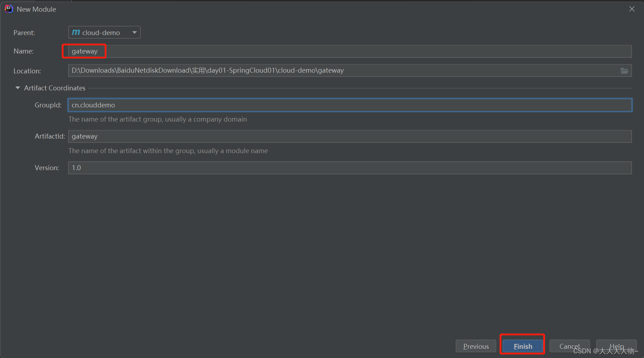Collapse the Artifact Coordinates section
The image size is (644, 358).
18,88
